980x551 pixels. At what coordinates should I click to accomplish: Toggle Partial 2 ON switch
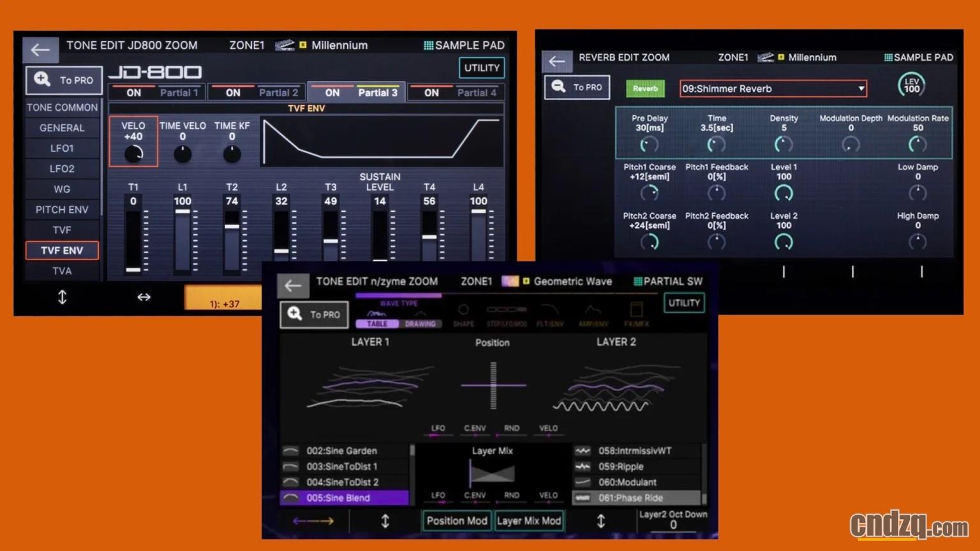click(x=233, y=92)
